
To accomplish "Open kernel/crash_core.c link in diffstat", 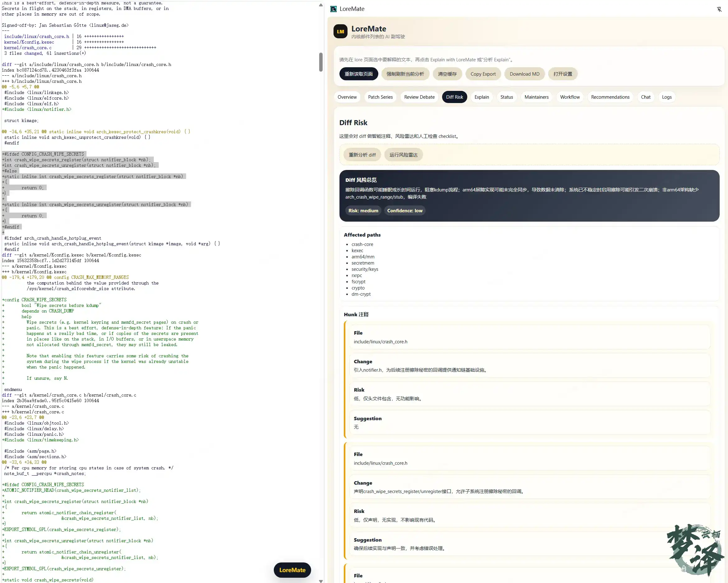I will (28, 48).
